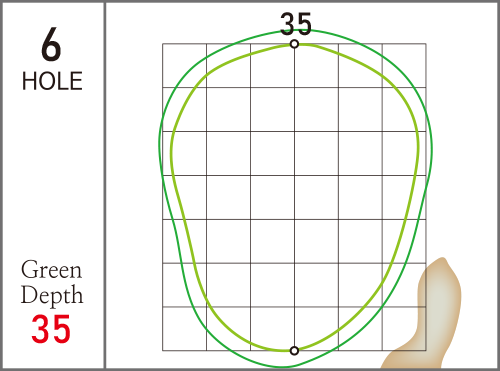This screenshot has width=500, height=371.
Task: Click the top-left grid cell
Action: (184, 65)
